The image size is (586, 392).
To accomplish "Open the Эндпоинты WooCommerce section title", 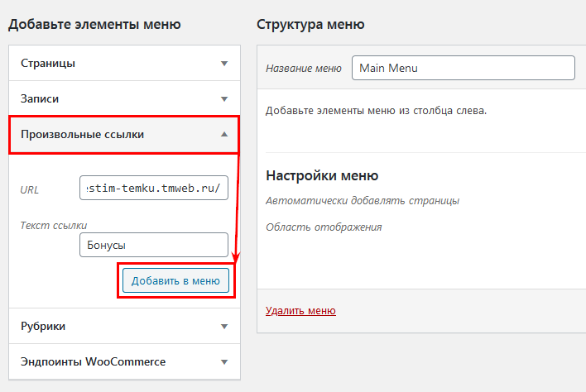I will point(93,361).
